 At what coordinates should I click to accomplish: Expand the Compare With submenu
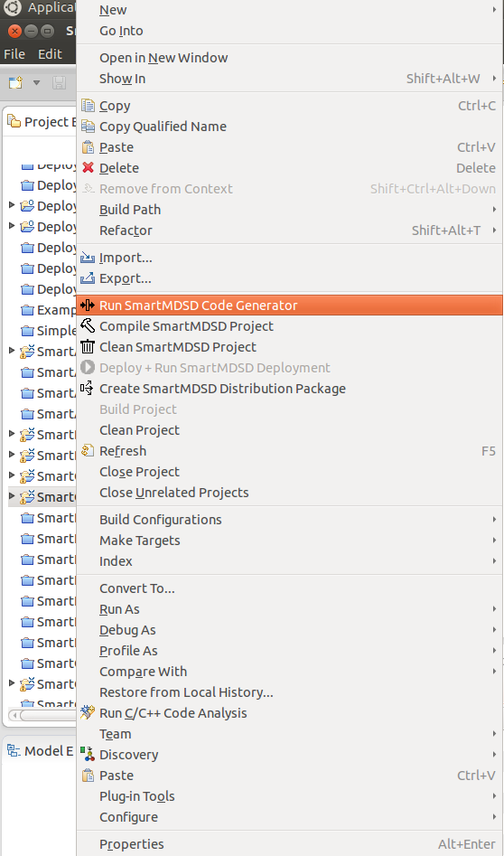point(289,672)
